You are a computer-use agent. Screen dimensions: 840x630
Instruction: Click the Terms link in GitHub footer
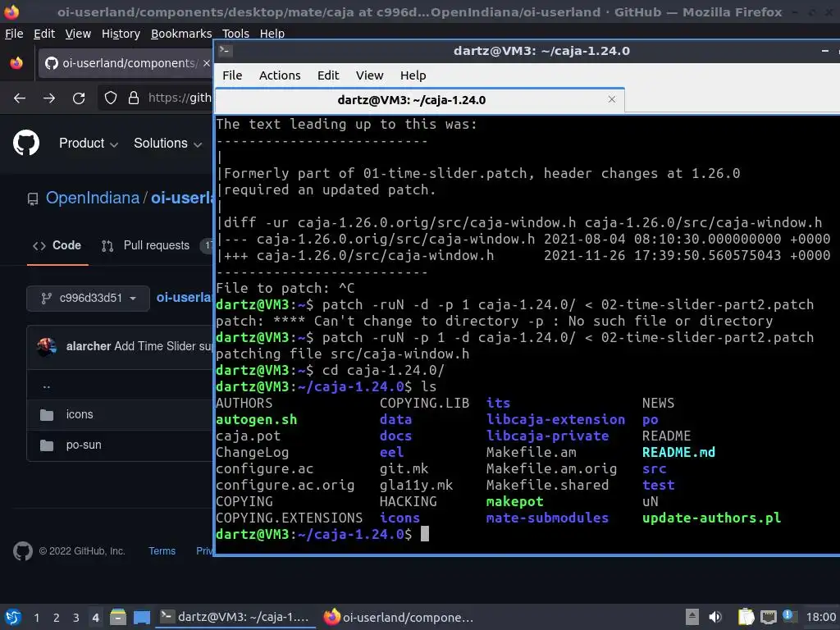pyautogui.click(x=162, y=550)
